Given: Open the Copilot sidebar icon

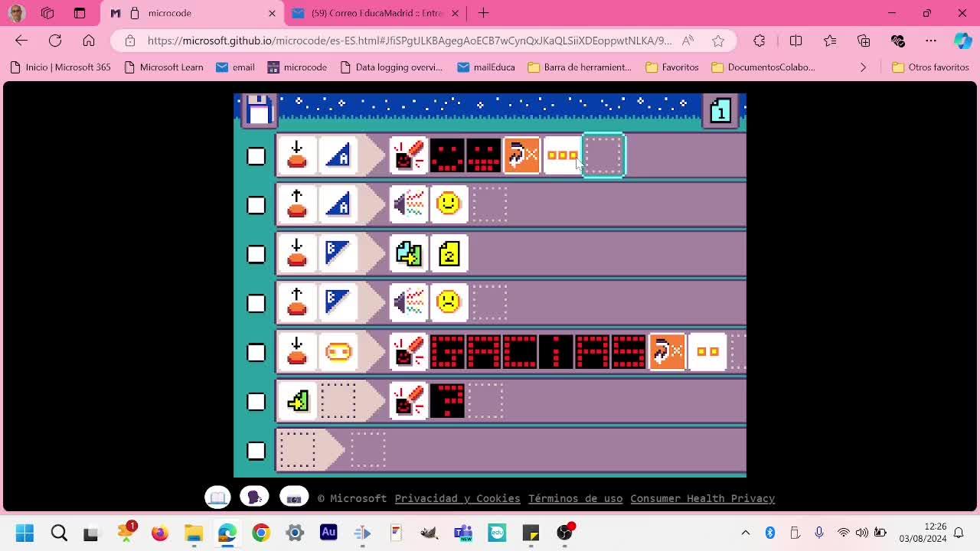Looking at the screenshot, I should pos(962,41).
